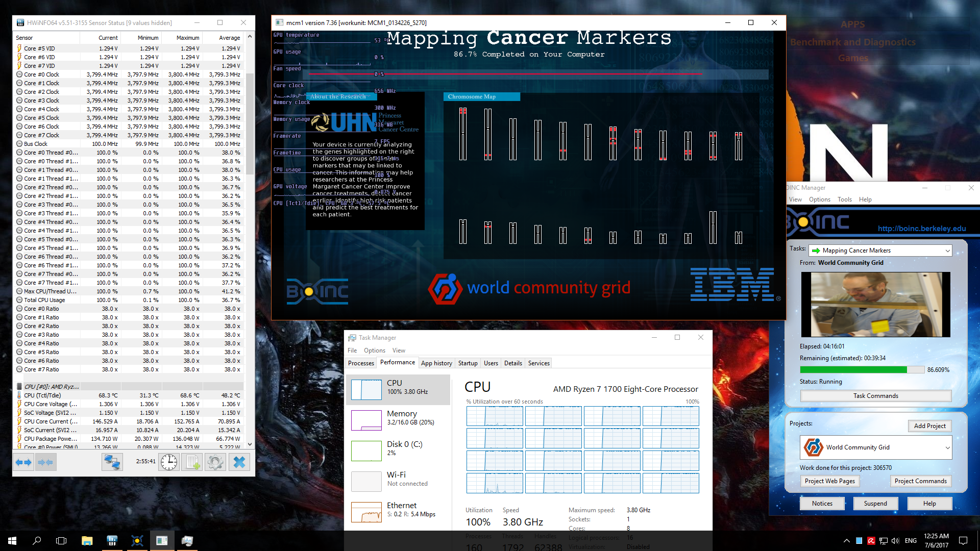The image size is (980, 551).
Task: Open Action Center notifications icon
Action: (x=963, y=541)
